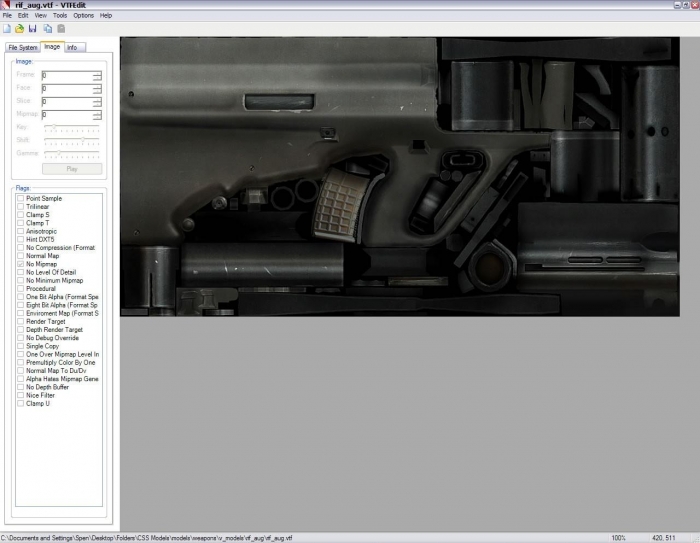Open the View menu
Screen dimensions: 700x543
click(40, 15)
